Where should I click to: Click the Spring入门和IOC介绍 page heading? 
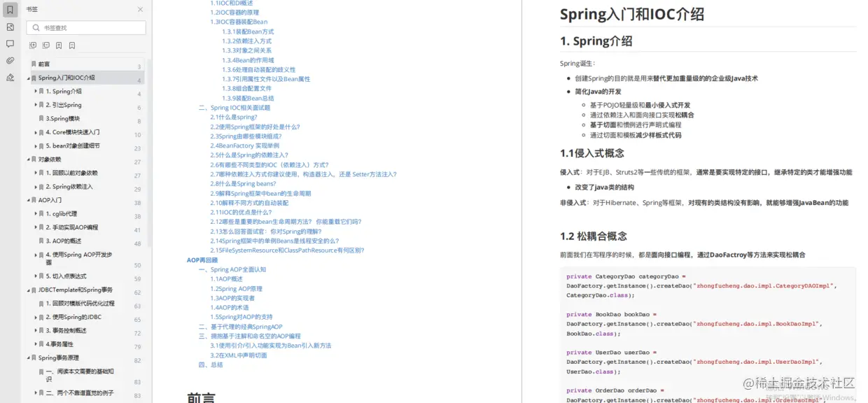[x=632, y=15]
